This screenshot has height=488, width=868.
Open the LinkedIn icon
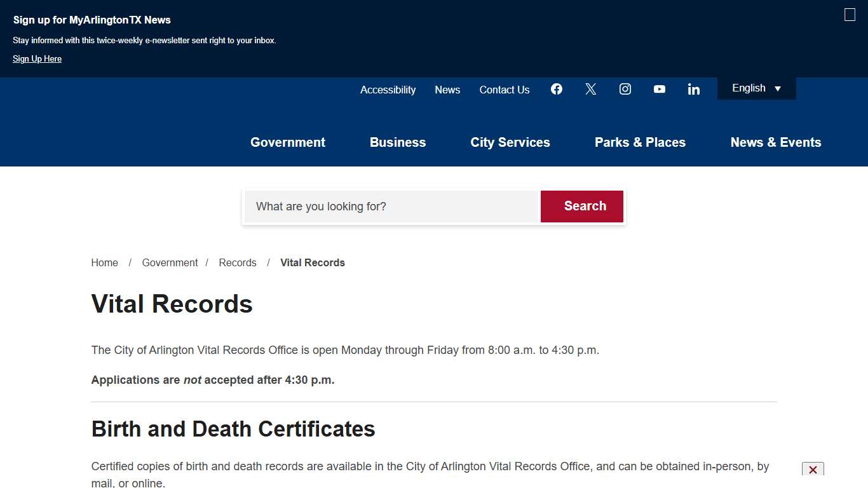point(693,89)
